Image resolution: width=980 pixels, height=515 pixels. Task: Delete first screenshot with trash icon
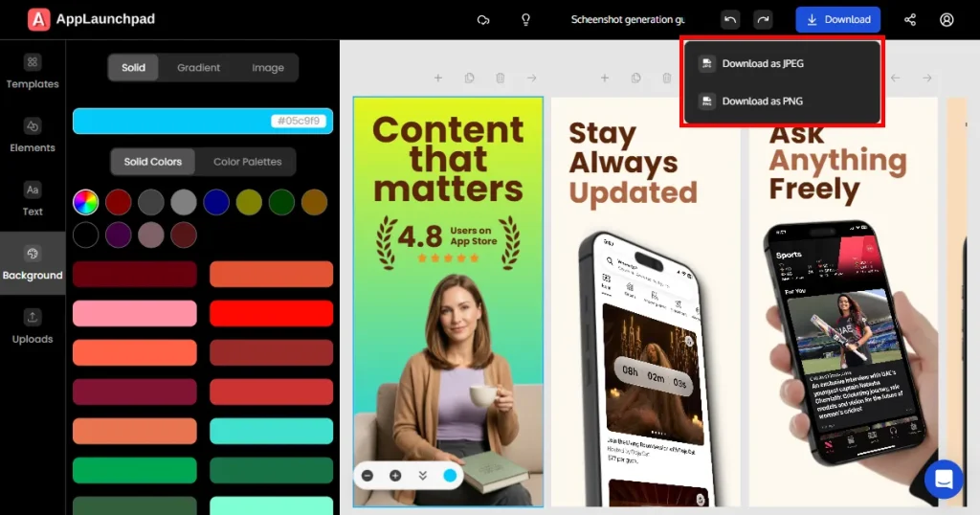(500, 78)
